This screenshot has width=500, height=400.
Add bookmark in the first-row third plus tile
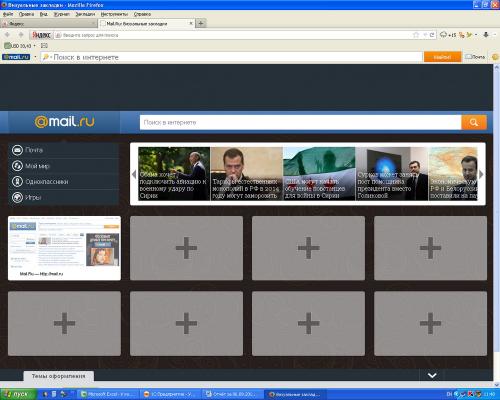308,248
